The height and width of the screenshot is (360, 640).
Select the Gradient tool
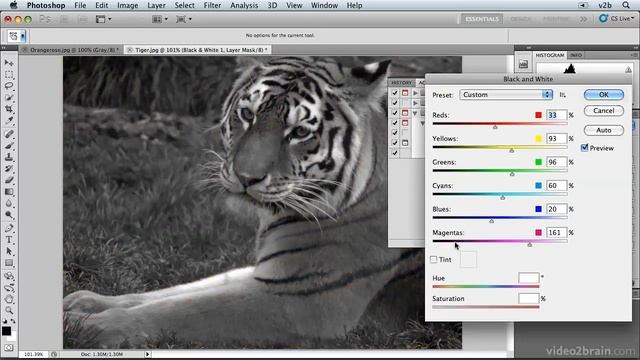tap(9, 191)
